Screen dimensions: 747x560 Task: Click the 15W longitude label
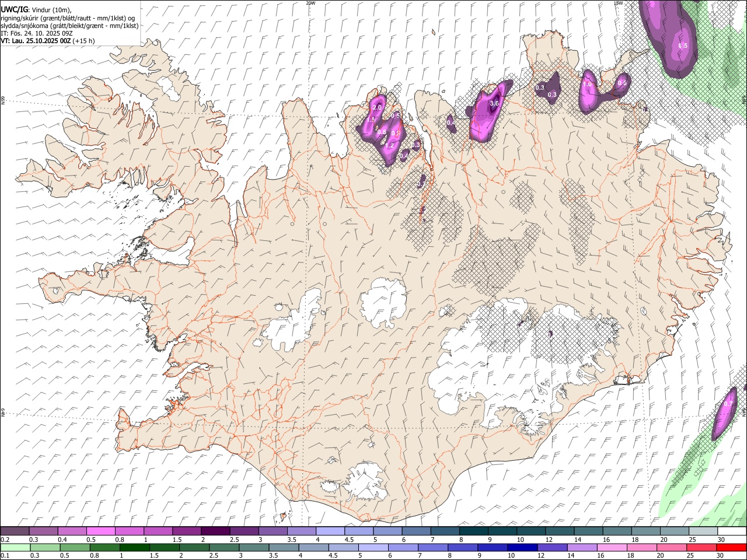click(618, 3)
